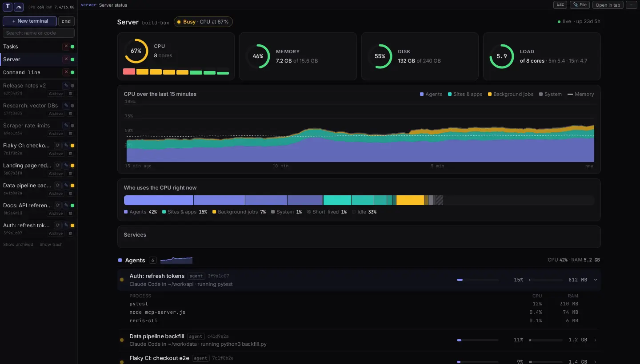
Task: Delete Release notes v2 with trash icon
Action: coord(70,94)
